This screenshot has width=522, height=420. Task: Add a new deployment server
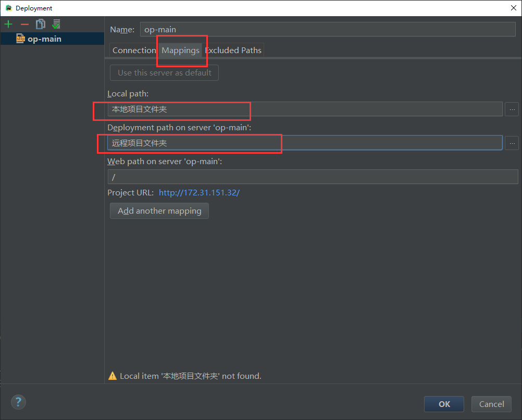click(8, 24)
